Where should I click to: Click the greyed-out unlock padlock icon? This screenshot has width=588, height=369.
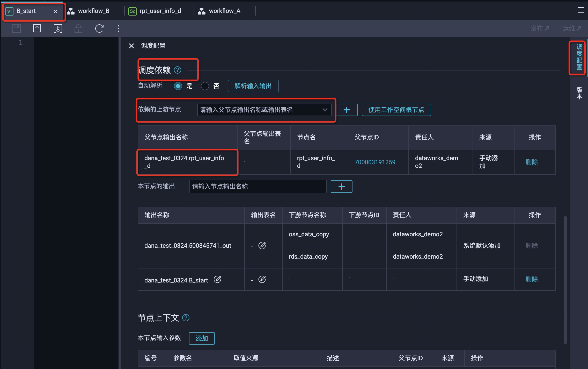click(x=78, y=28)
